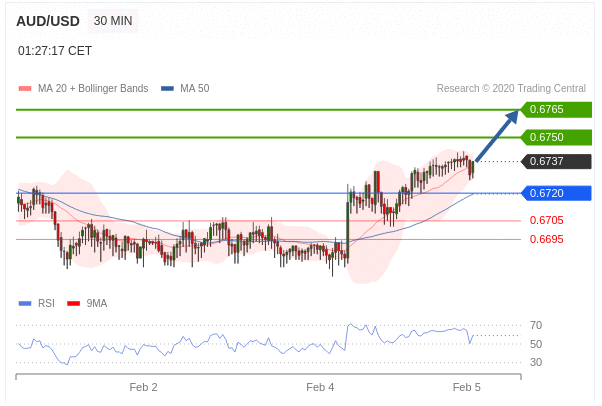Click the 01:27:17 CET timestamp
The width and height of the screenshot is (602, 406).
point(55,51)
